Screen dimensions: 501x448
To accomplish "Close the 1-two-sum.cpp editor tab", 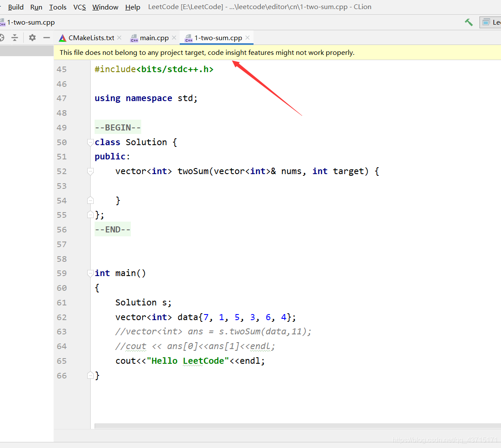I will point(247,38).
